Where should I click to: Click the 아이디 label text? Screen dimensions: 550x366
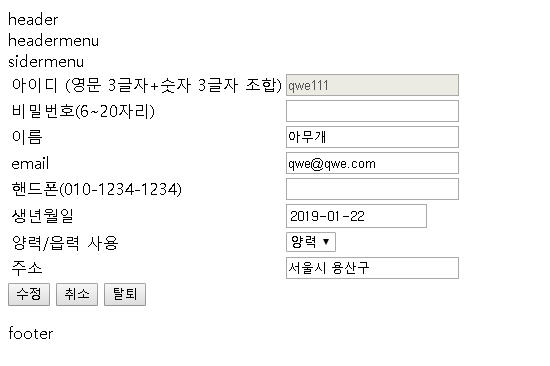147,85
